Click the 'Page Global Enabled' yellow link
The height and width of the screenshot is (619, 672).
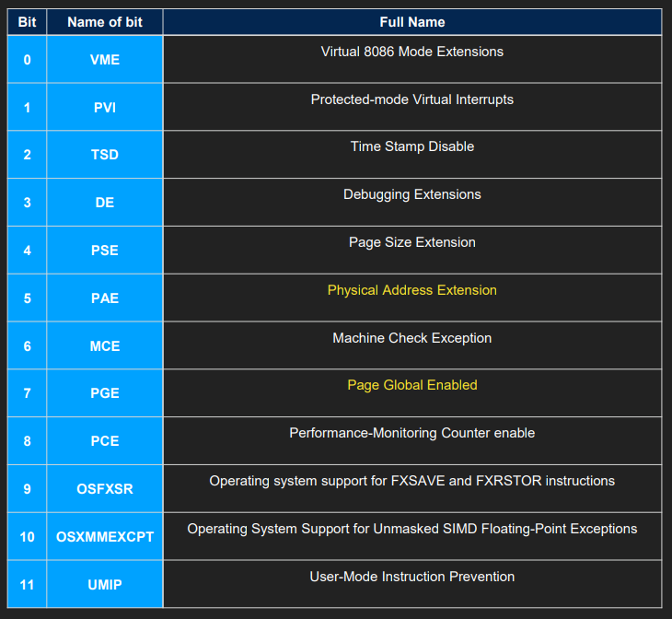pyautogui.click(x=411, y=385)
